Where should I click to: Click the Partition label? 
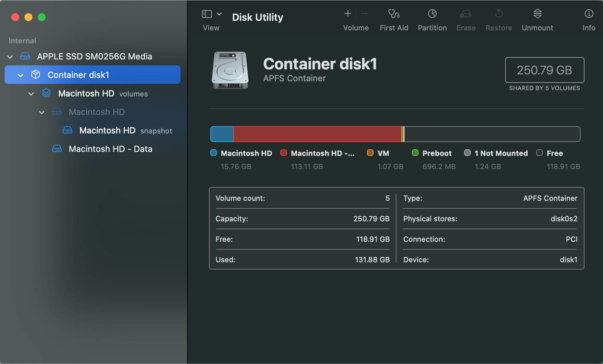pos(432,28)
